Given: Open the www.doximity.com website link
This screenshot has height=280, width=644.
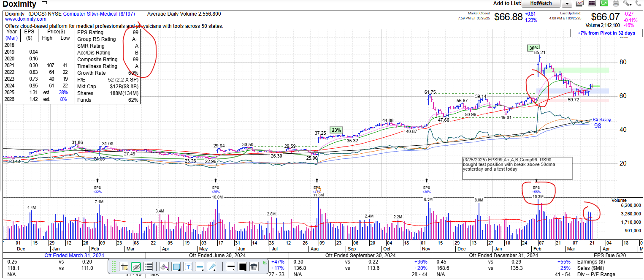Looking at the screenshot, I should 26,19.
